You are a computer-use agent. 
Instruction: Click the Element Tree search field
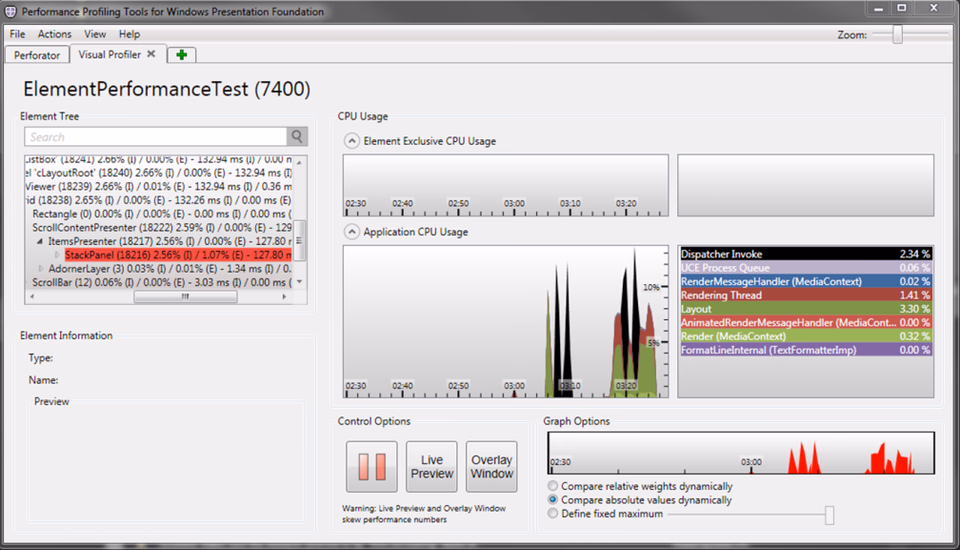pos(156,137)
